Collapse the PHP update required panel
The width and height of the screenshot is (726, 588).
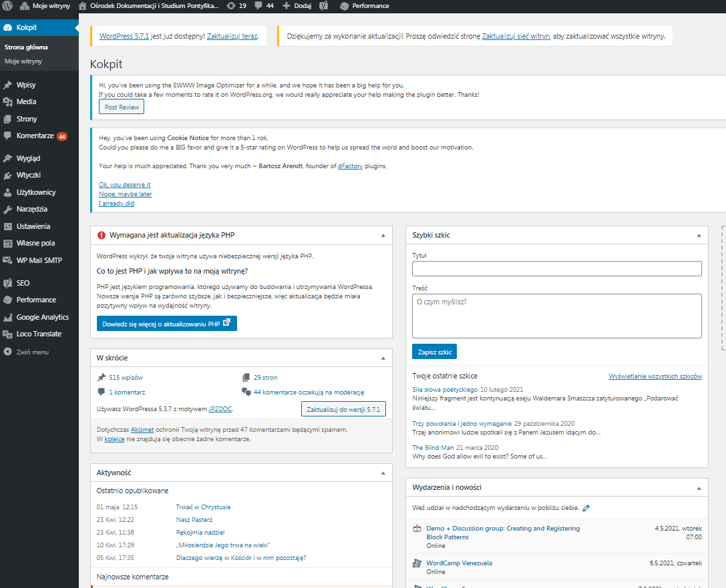(383, 236)
